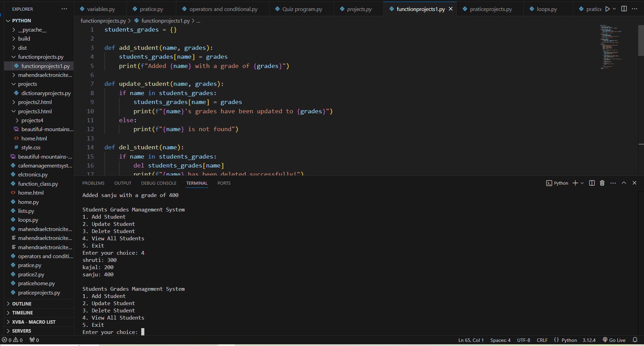Expand the build folder
Screen dimensions: 644x346
39,39
